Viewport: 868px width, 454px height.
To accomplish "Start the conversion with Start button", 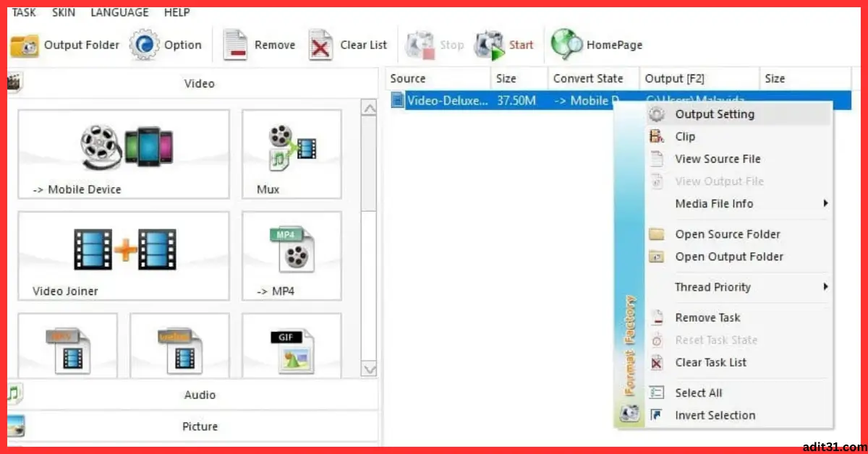I will pos(504,45).
